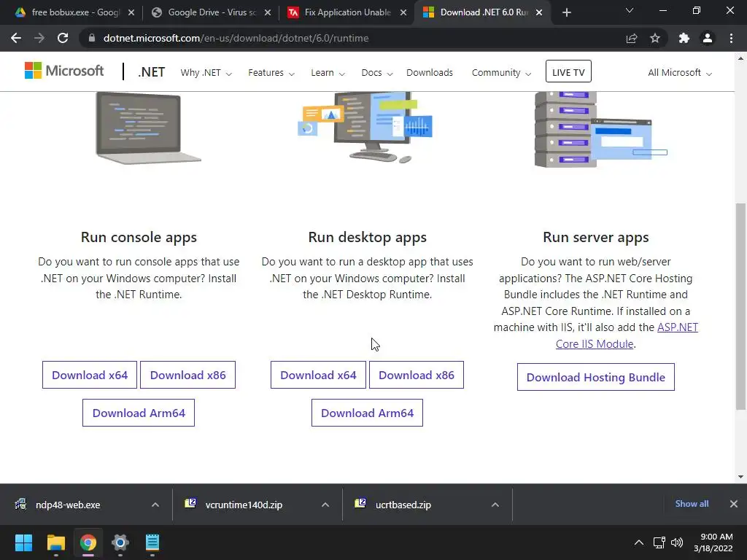Viewport: 747px width, 560px height.
Task: Share this page using the share icon
Action: 632,38
